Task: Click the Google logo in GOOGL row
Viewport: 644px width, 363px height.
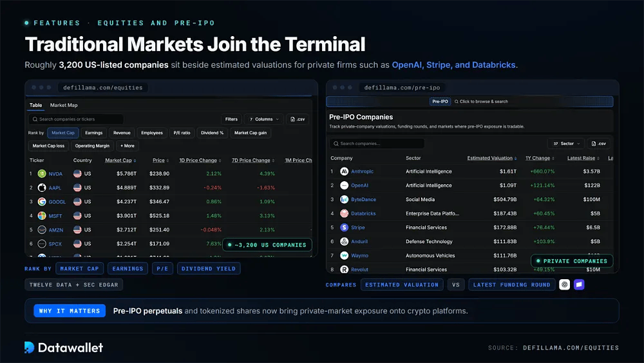Action: (42, 201)
